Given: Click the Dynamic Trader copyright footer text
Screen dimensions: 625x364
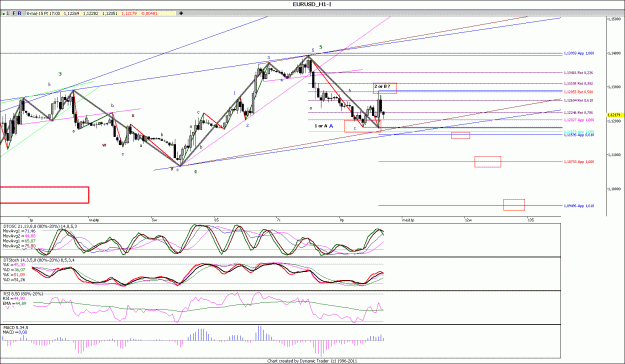Looking at the screenshot, I should [x=312, y=361].
